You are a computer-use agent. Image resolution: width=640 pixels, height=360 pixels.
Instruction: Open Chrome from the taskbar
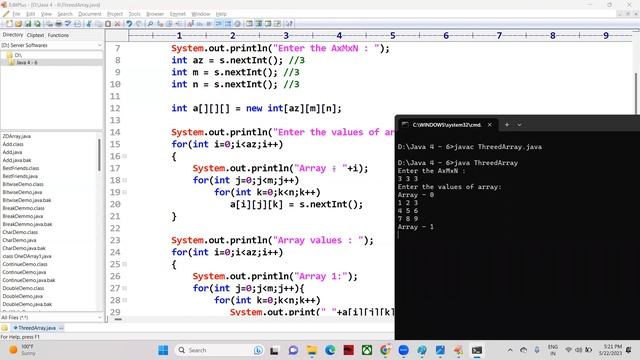[x=385, y=350]
